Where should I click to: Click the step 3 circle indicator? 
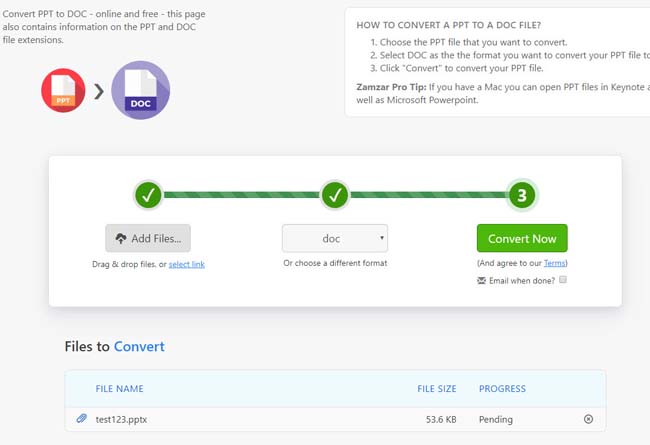521,196
